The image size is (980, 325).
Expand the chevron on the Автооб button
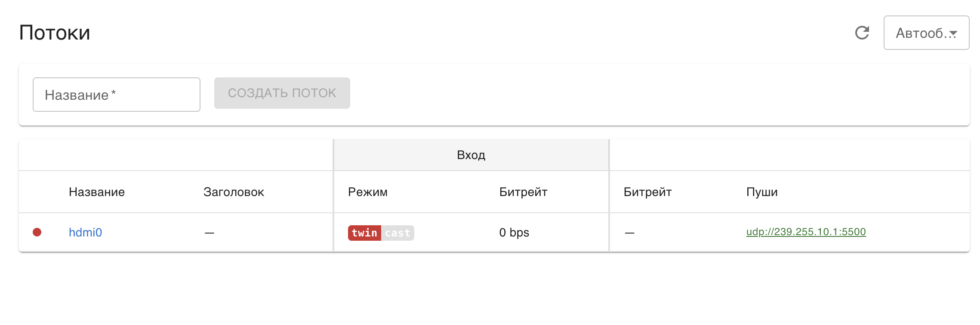(953, 33)
